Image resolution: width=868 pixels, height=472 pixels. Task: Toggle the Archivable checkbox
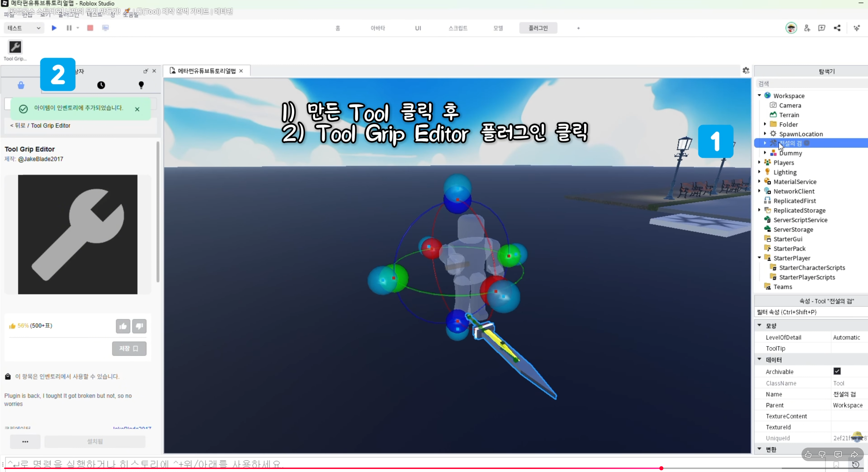(x=837, y=371)
